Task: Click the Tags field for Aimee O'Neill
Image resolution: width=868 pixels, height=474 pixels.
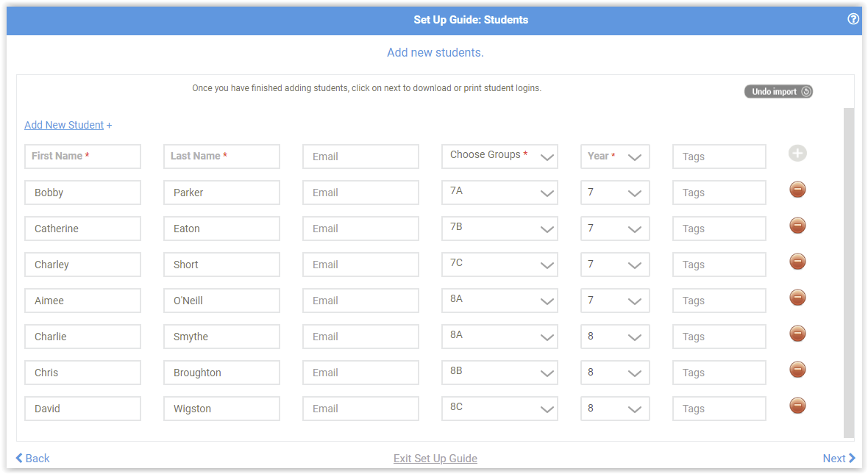Action: (x=719, y=301)
